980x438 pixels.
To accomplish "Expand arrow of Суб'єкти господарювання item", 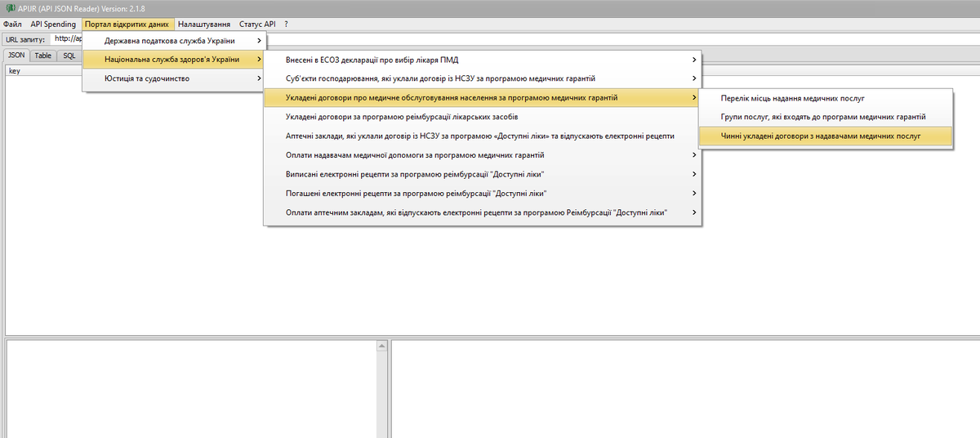I will (693, 78).
